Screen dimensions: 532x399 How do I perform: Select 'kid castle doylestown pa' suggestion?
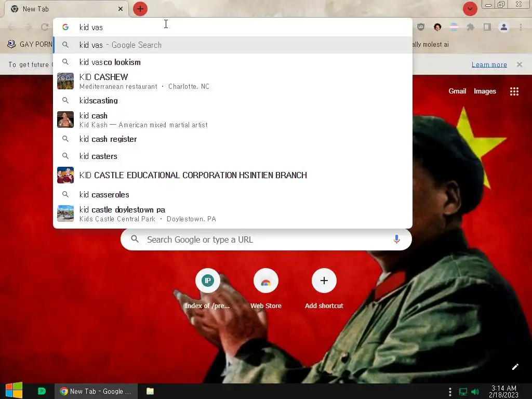click(233, 214)
